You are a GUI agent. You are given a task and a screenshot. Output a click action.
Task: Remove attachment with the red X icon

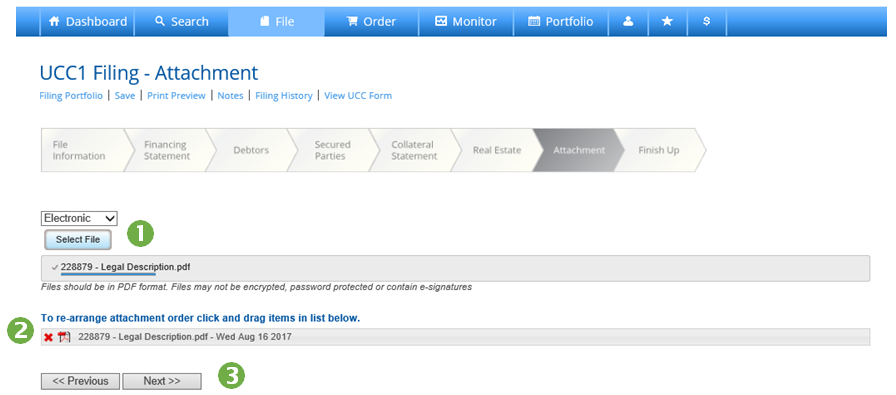coord(49,337)
